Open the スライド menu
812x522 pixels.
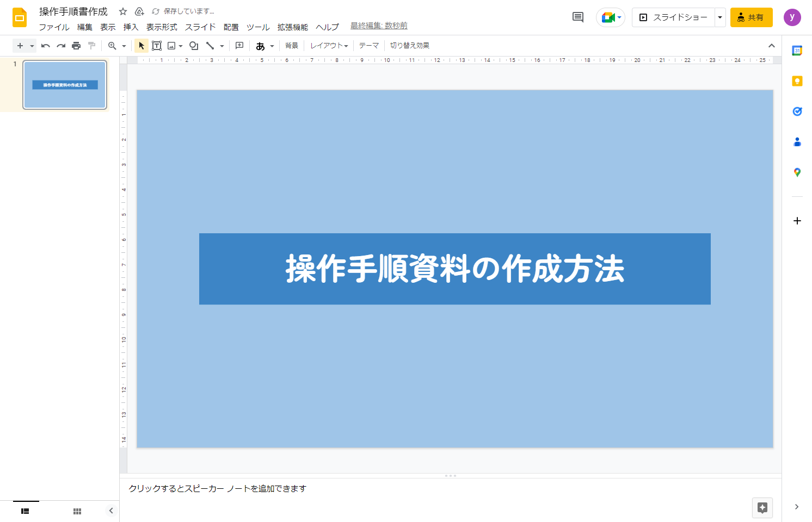coord(200,27)
